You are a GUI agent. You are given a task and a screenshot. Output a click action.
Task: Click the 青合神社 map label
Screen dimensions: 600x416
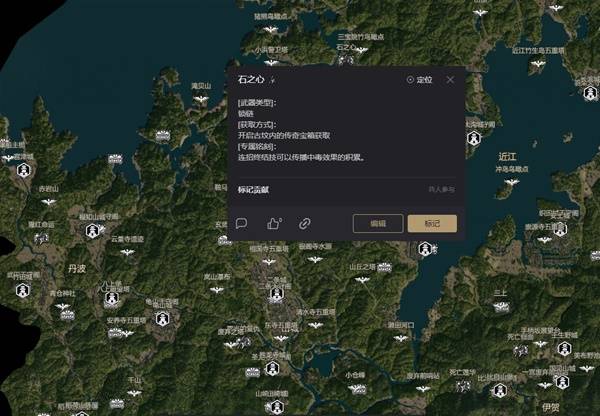pos(62,294)
